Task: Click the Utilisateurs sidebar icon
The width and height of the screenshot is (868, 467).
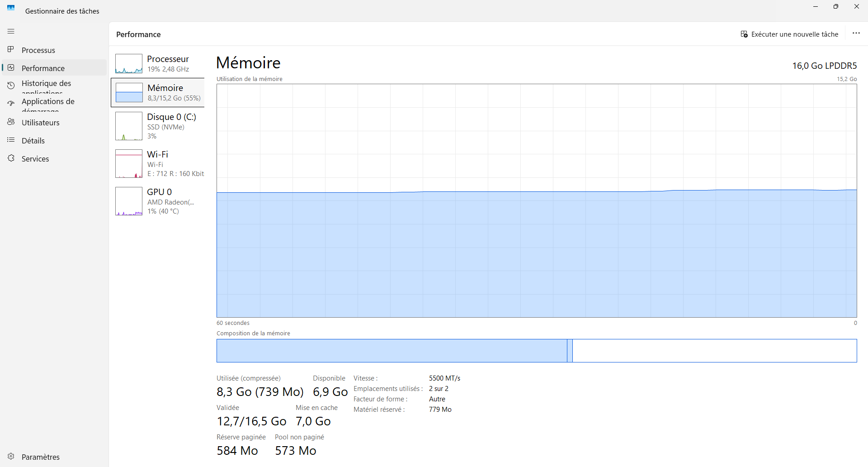Action: click(x=11, y=122)
